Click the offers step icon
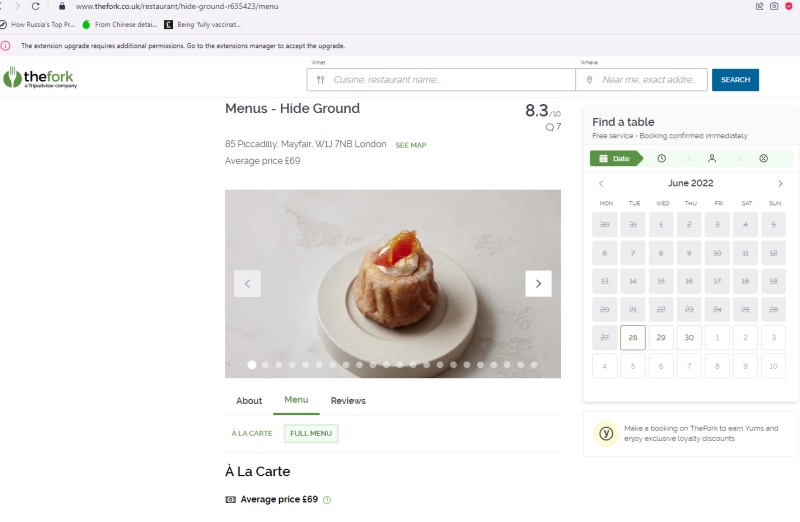The width and height of the screenshot is (800, 522). (763, 158)
